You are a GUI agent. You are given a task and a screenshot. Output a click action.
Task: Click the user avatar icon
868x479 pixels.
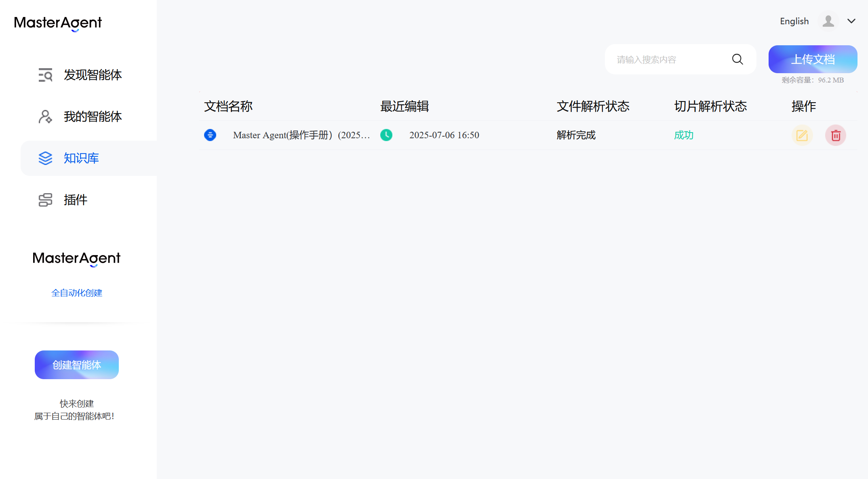(x=828, y=21)
